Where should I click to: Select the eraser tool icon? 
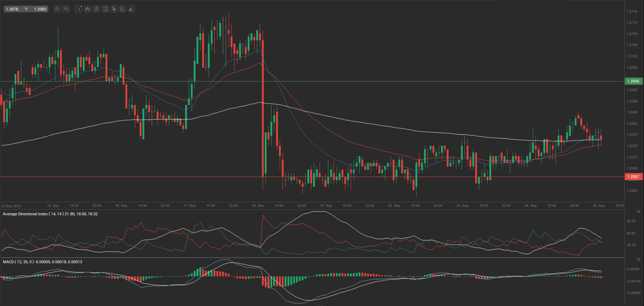pyautogui.click(x=131, y=9)
